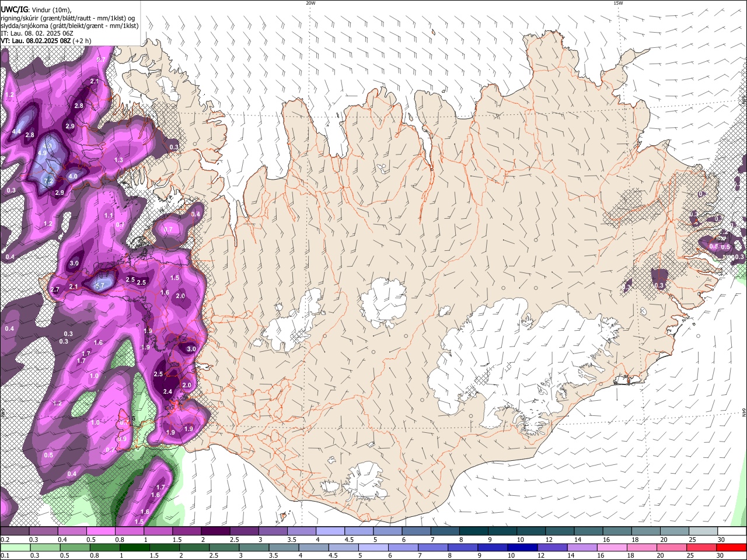Screen dimensions: 747x560
Task: Click the 4.4 precipitation value on map
Action: click(x=16, y=132)
